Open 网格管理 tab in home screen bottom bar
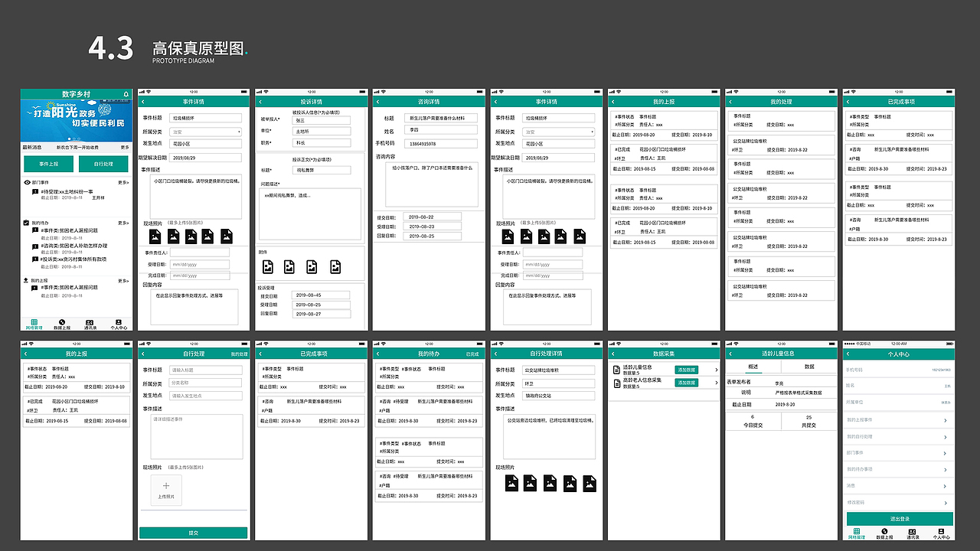The width and height of the screenshot is (980, 551). [x=33, y=324]
